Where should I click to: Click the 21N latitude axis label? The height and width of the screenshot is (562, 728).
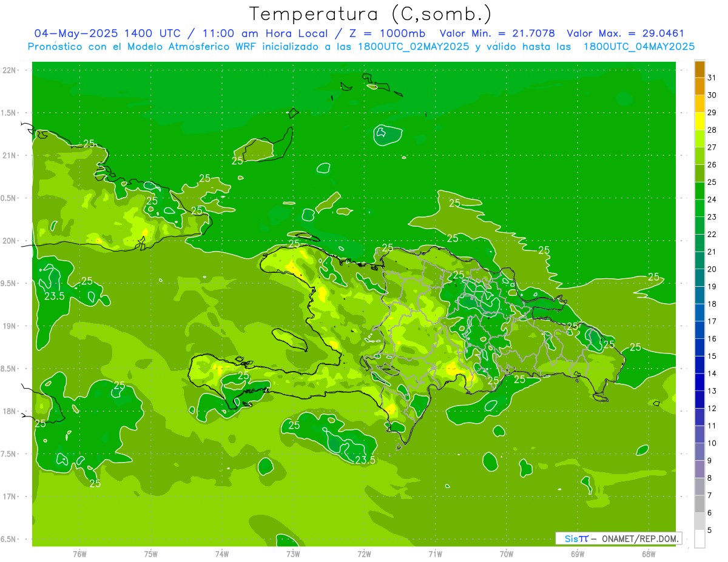[10, 155]
